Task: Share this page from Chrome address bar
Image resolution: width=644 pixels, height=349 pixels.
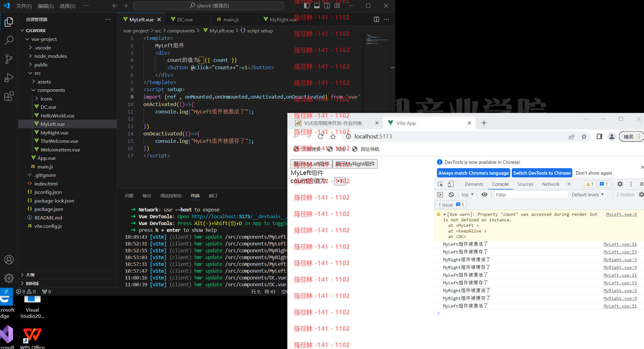Action: 572,137
